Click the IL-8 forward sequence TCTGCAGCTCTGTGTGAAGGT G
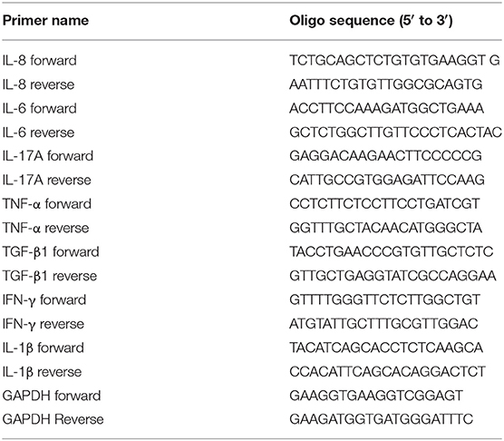 (394, 61)
